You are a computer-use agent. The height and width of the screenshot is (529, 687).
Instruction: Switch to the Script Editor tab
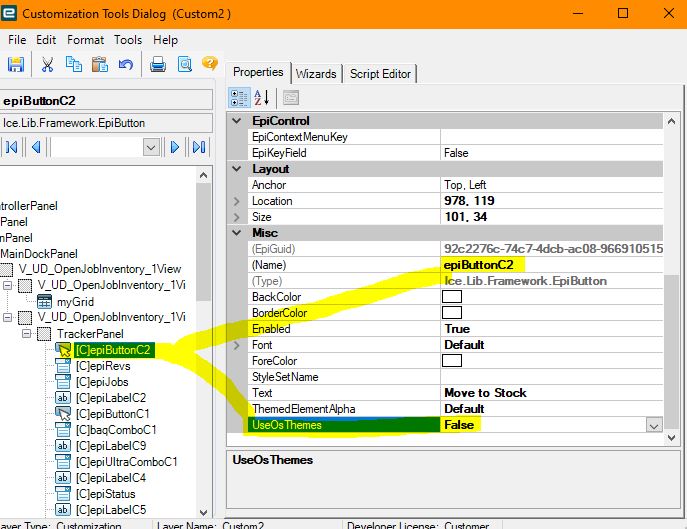[x=380, y=73]
